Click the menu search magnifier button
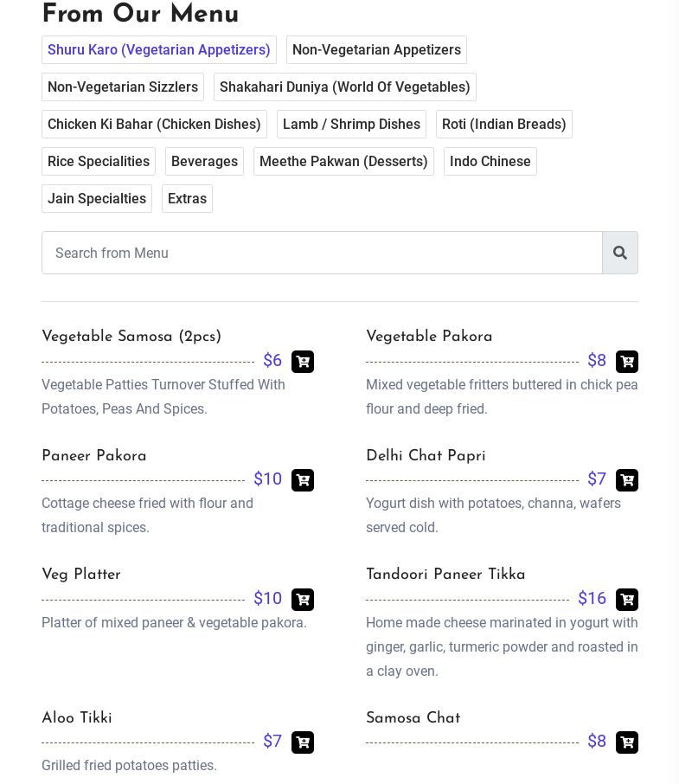The image size is (679, 784). pos(620,253)
